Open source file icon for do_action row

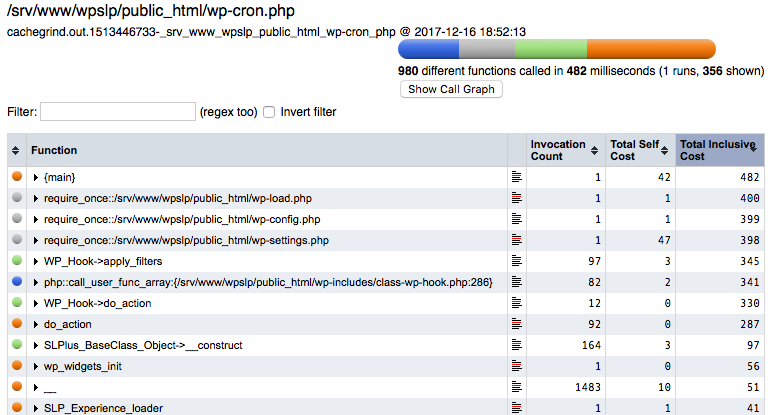516,324
